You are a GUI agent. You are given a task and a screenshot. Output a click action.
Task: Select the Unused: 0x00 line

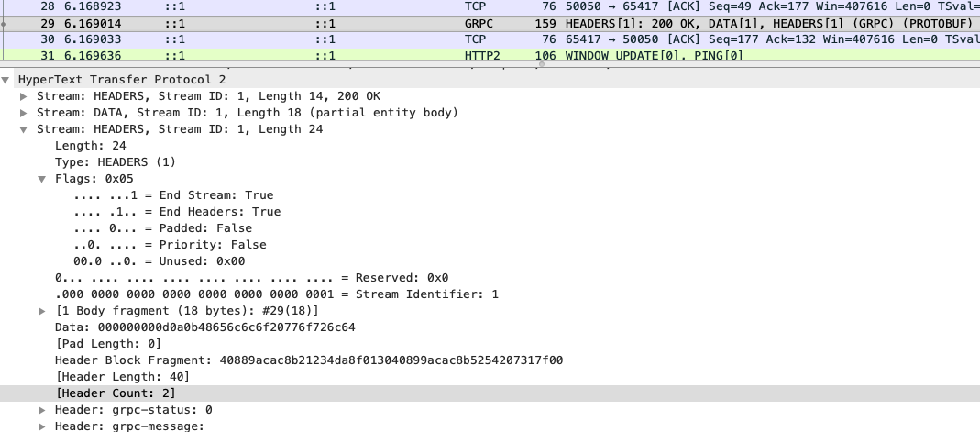click(159, 261)
